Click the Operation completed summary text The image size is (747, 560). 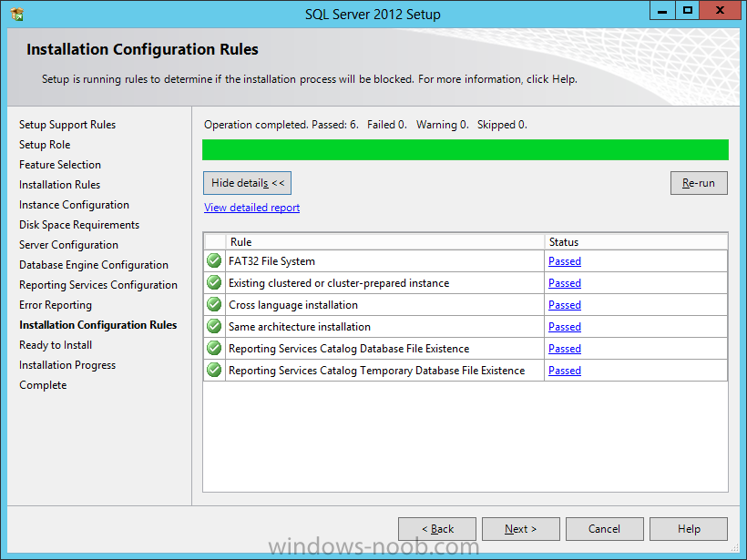click(365, 125)
